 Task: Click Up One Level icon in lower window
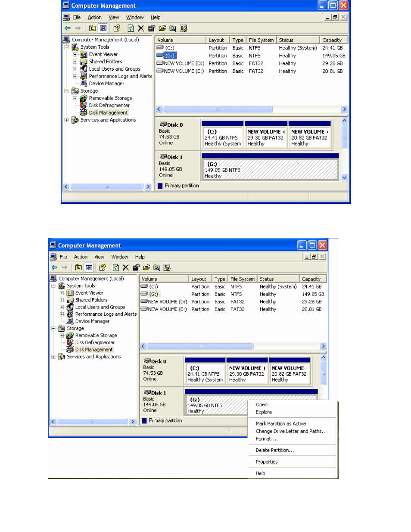(78, 268)
